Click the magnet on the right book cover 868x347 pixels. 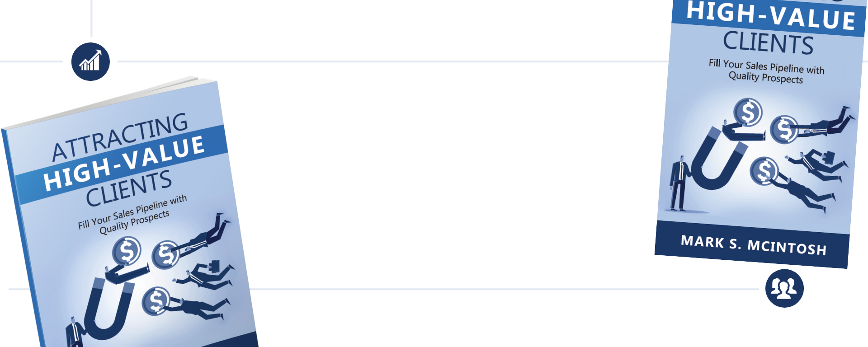tap(716, 161)
